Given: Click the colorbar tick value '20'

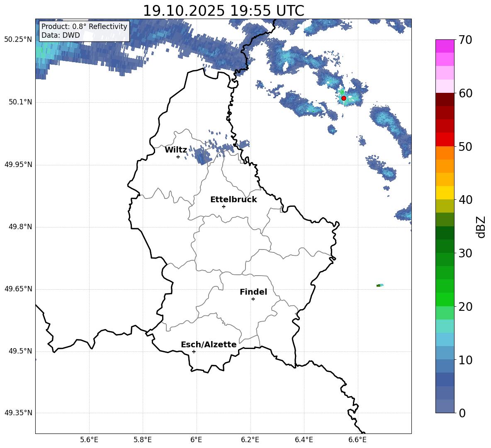Looking at the screenshot, I should [x=465, y=307].
